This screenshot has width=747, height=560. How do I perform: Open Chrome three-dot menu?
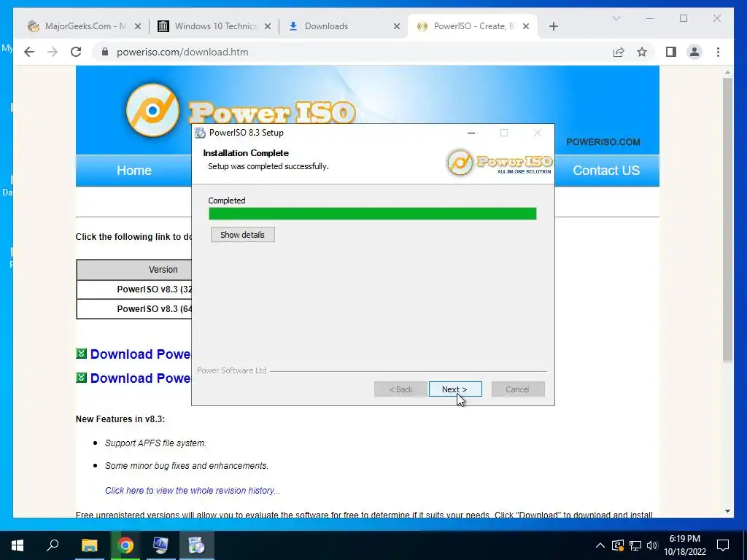718,52
